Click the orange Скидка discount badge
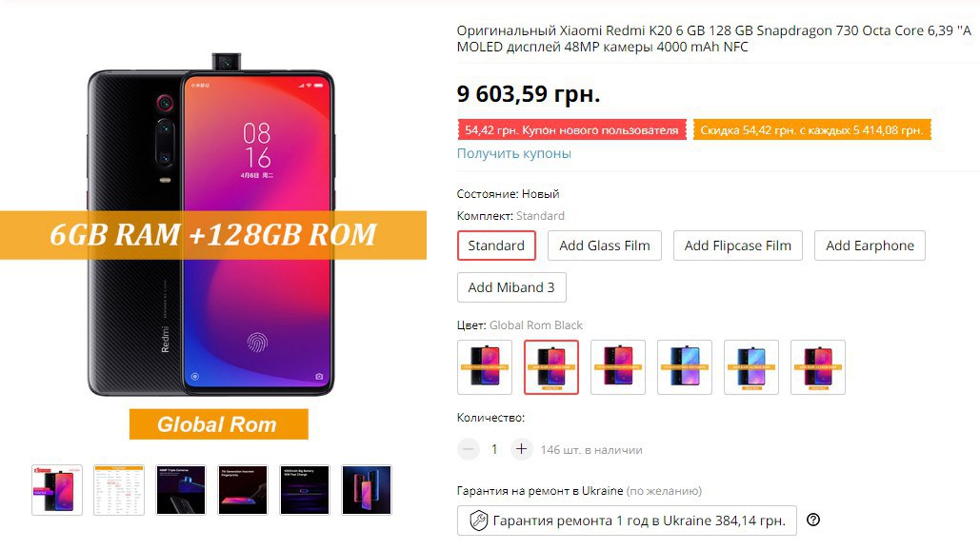This screenshot has width=980, height=550. 811,129
